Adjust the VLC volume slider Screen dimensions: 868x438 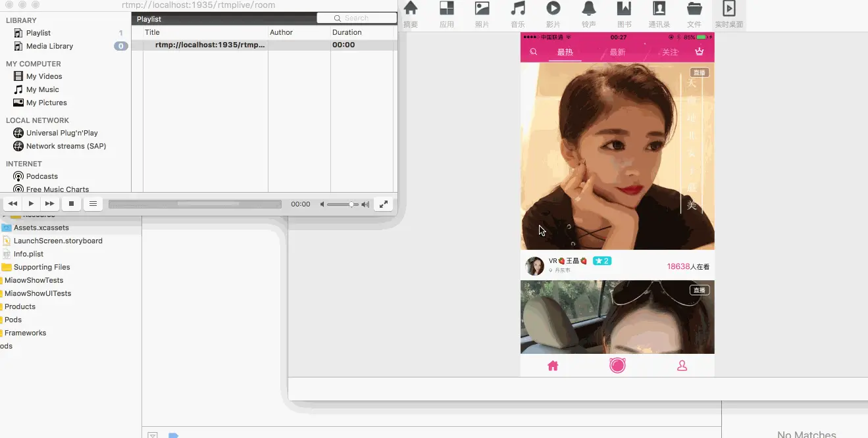coord(343,205)
